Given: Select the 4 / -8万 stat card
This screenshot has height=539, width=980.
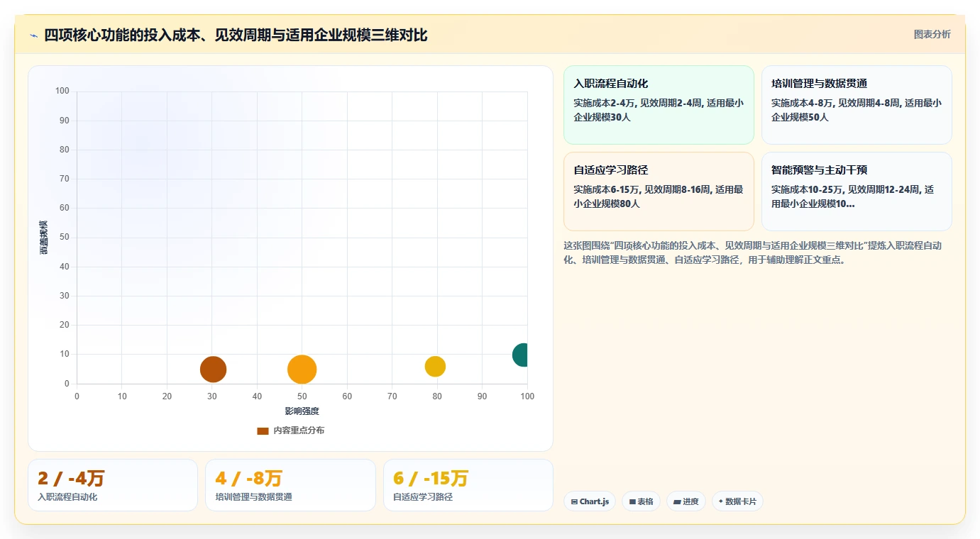Looking at the screenshot, I should coord(290,485).
